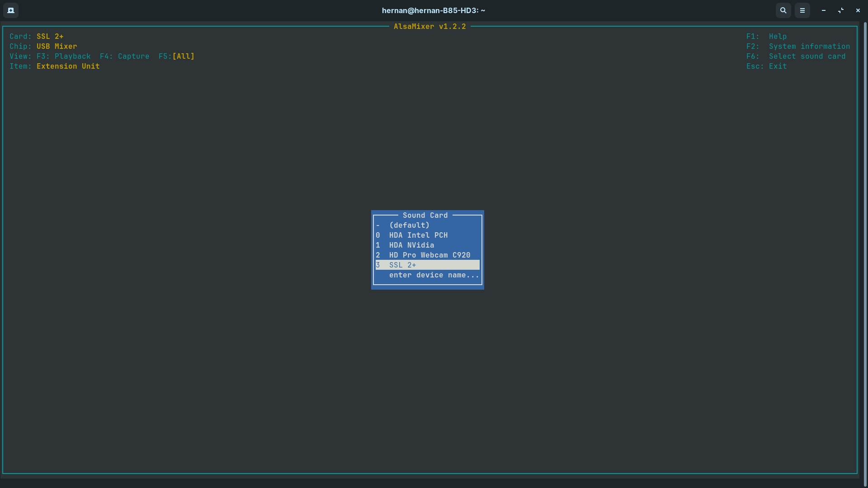
Task: Minimize the terminal window
Action: click(824, 10)
